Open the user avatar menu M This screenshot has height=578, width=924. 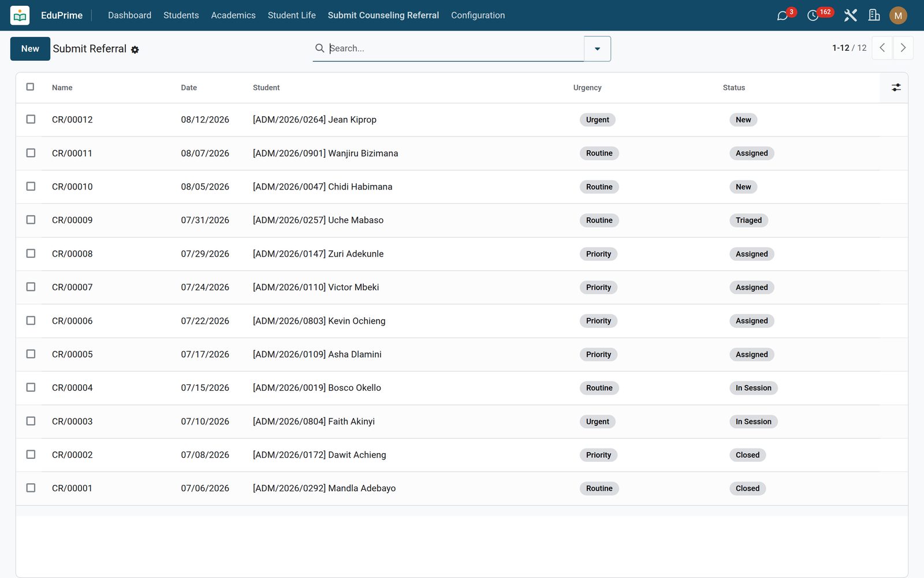click(x=898, y=16)
